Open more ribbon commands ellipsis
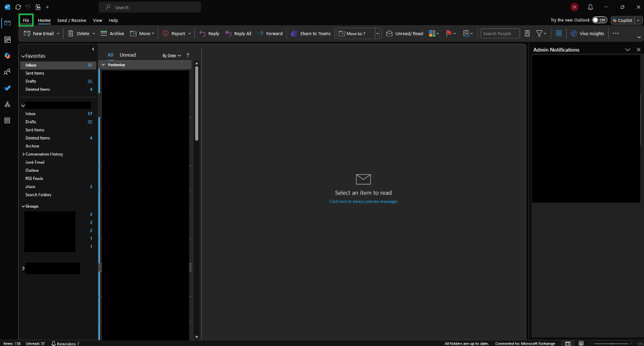Image resolution: width=644 pixels, height=346 pixels. (616, 34)
